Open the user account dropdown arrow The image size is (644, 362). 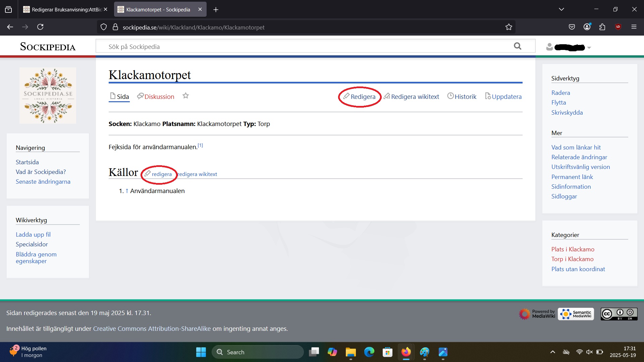[589, 48]
